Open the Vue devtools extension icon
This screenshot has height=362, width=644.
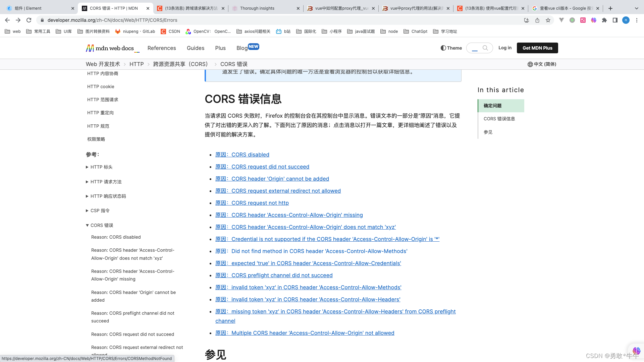[561, 20]
